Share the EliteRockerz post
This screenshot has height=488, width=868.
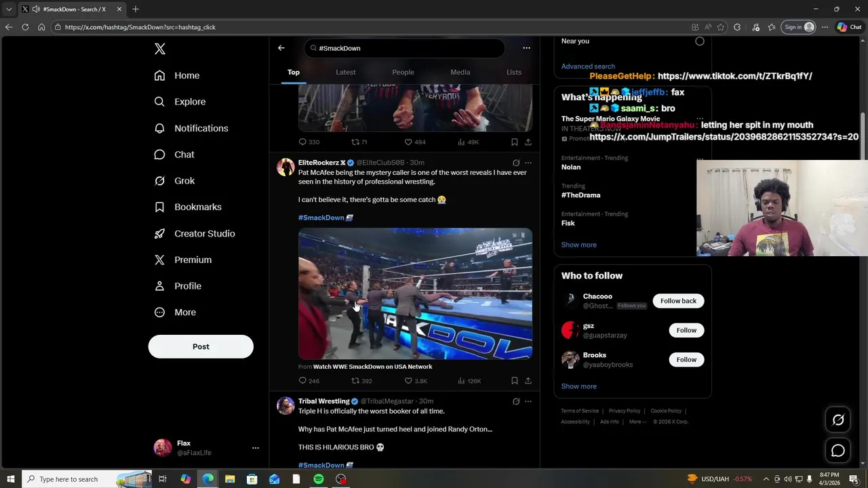[528, 381]
